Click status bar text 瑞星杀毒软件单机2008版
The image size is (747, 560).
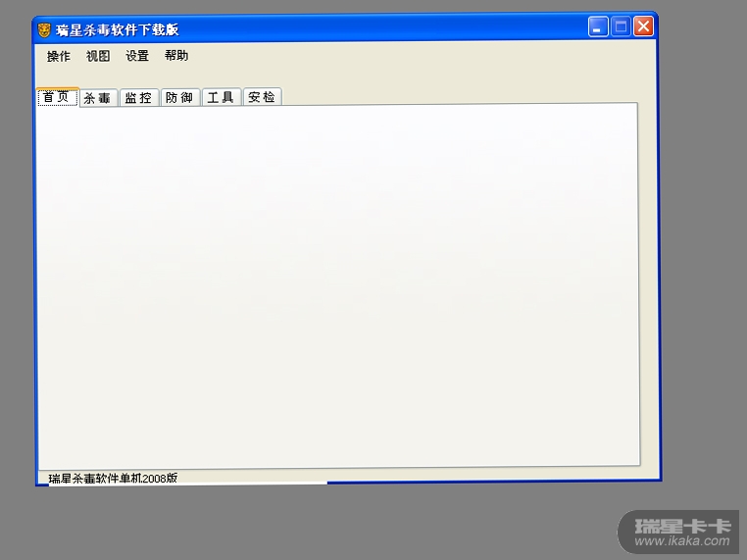pos(113,478)
